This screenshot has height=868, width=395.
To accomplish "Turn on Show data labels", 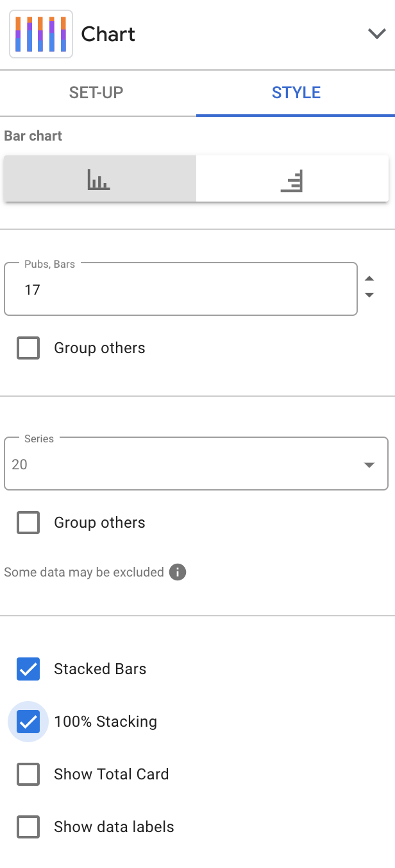I will point(28,827).
